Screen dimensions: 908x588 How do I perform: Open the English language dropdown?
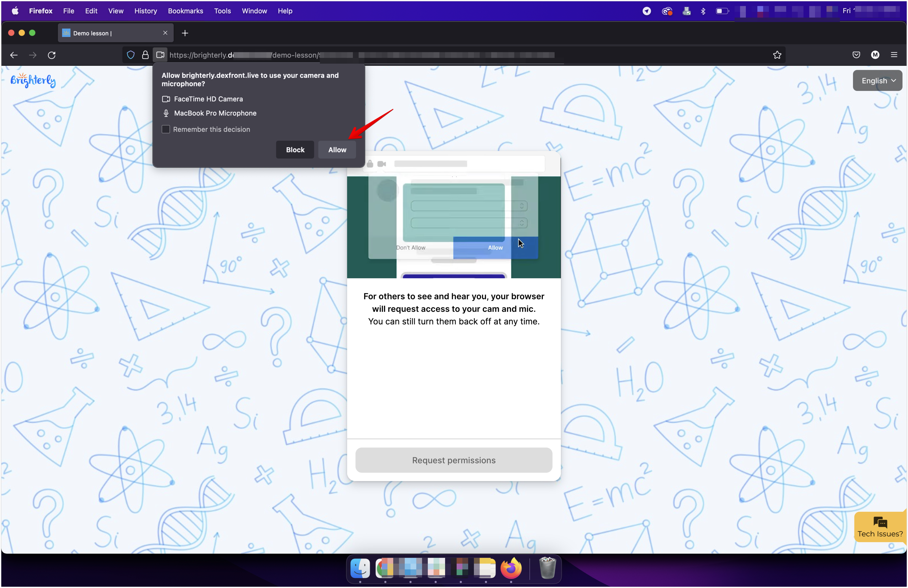877,80
